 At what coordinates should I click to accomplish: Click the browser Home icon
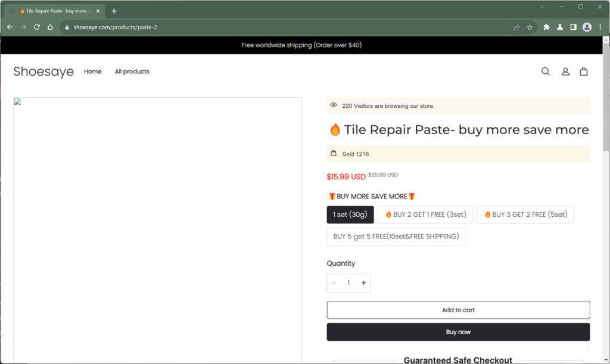(51, 27)
